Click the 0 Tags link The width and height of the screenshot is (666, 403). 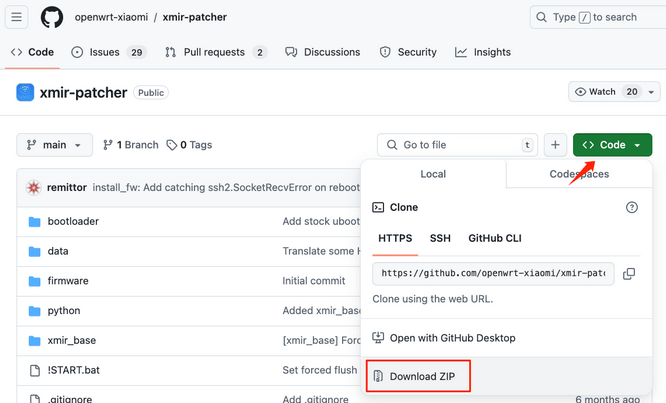(189, 145)
